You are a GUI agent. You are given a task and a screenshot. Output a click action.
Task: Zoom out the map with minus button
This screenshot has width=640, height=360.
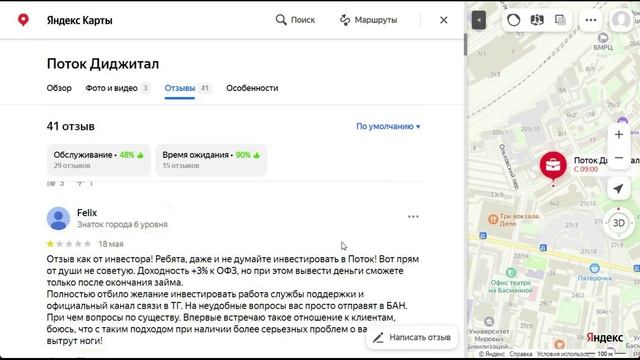tap(619, 158)
